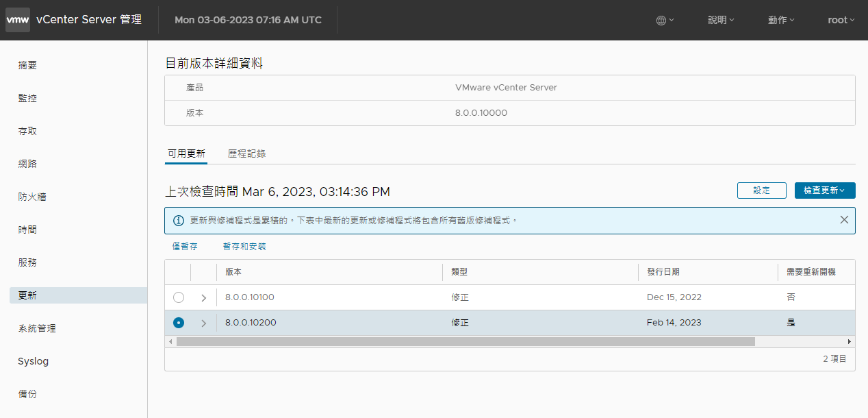Screen dimensions: 868x418
Task: Open 服務 in the sidebar
Action: click(27, 262)
